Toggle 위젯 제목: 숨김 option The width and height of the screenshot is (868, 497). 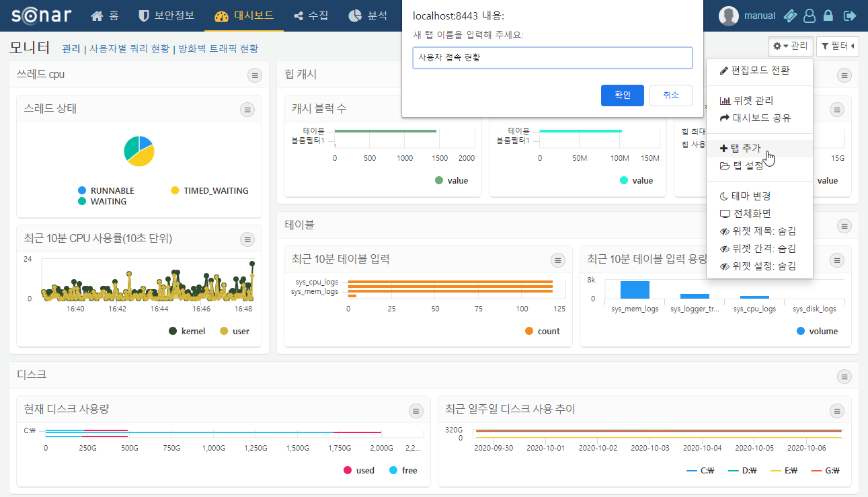click(760, 231)
